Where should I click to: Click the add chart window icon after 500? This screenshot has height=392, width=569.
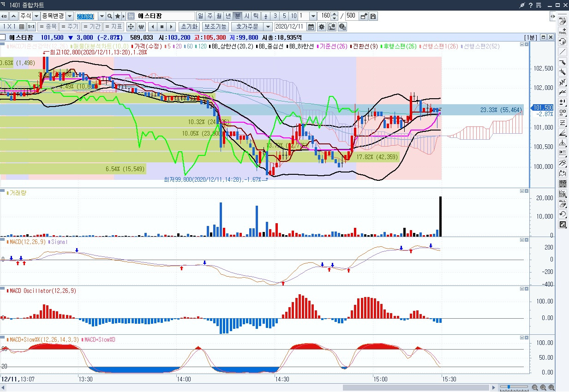[364, 16]
